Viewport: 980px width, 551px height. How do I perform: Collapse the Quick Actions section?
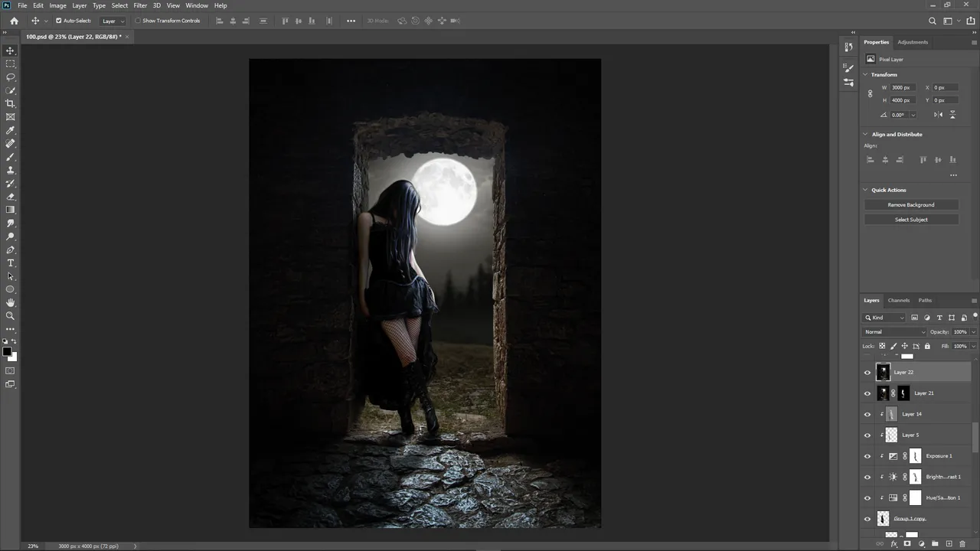[x=865, y=190]
